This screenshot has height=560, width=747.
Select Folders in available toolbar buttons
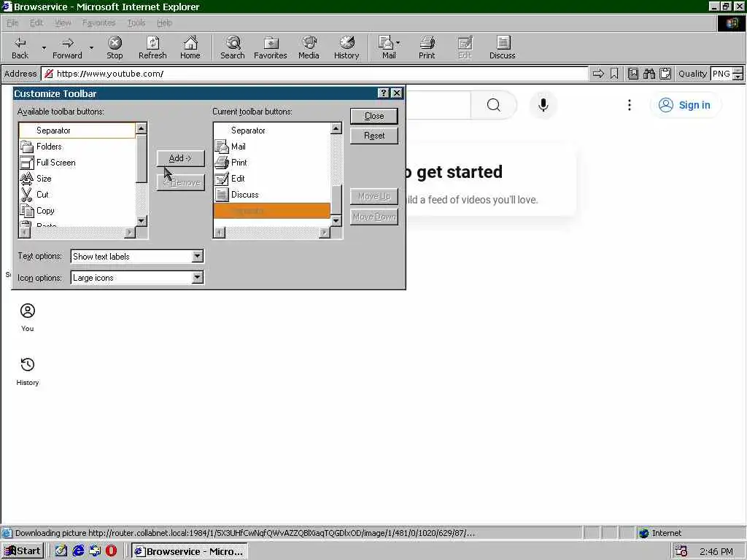point(77,146)
